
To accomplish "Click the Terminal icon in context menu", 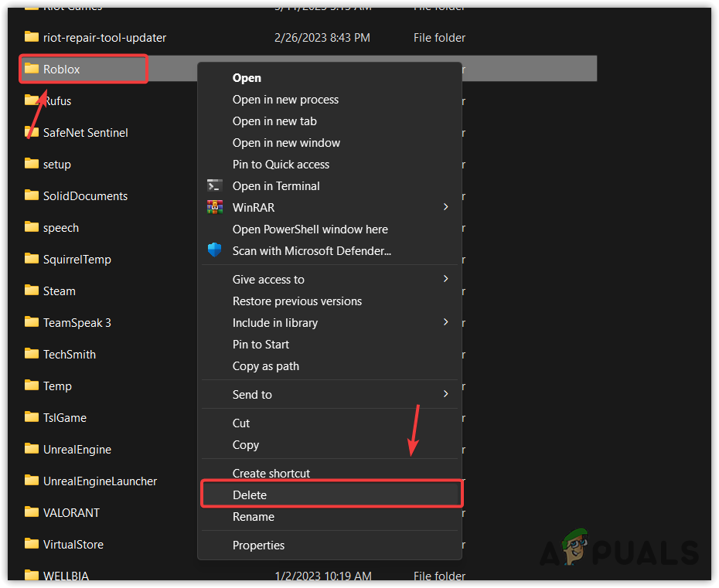I will 215,185.
